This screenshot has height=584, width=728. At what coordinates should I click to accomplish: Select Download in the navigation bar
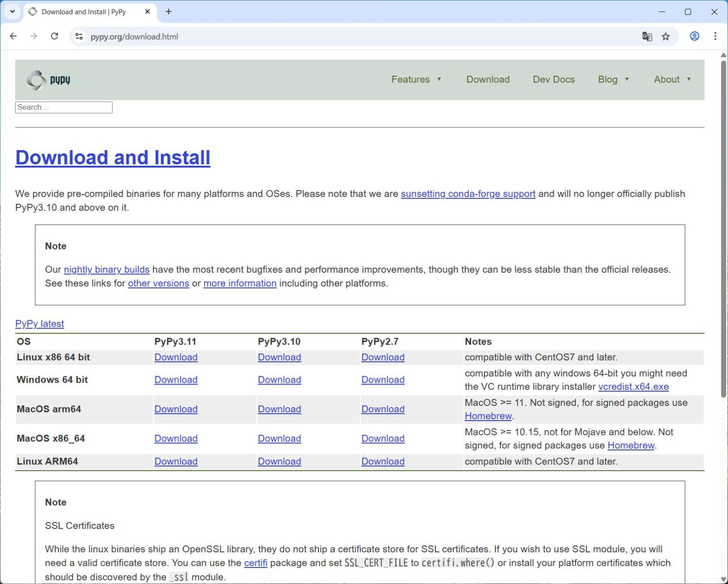point(488,80)
